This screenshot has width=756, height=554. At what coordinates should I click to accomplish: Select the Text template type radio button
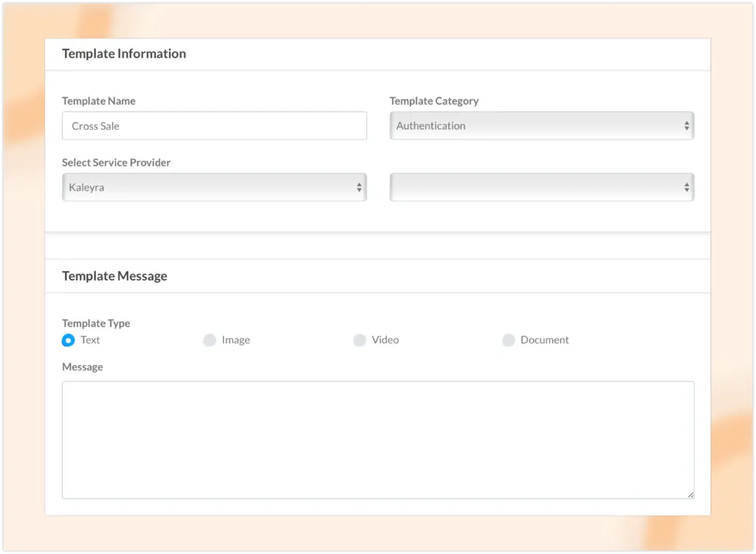pyautogui.click(x=69, y=340)
